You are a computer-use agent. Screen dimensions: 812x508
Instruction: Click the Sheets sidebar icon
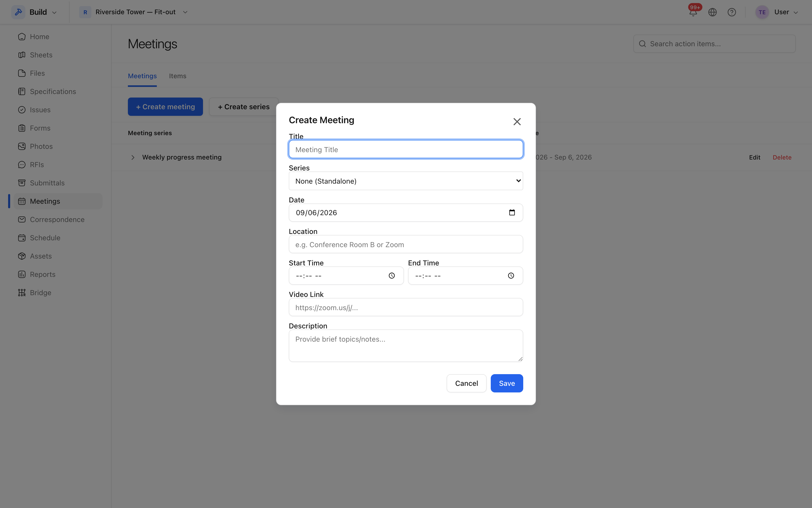click(22, 55)
